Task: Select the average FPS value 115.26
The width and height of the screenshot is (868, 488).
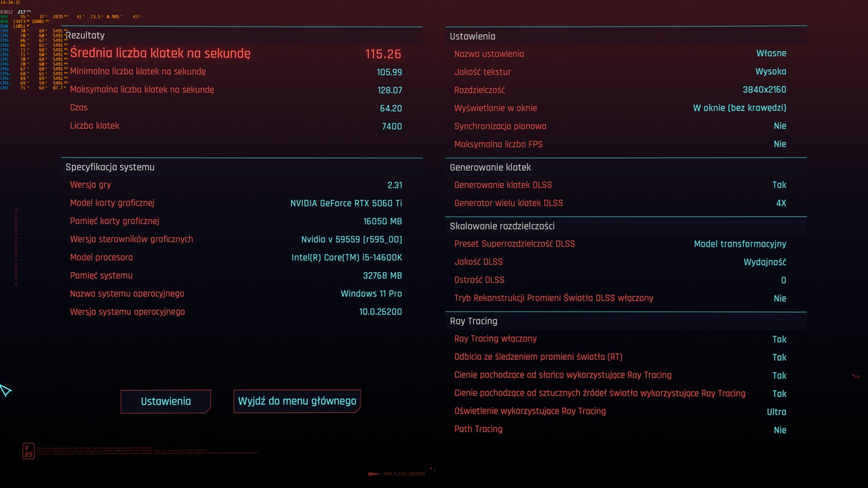Action: coord(383,54)
